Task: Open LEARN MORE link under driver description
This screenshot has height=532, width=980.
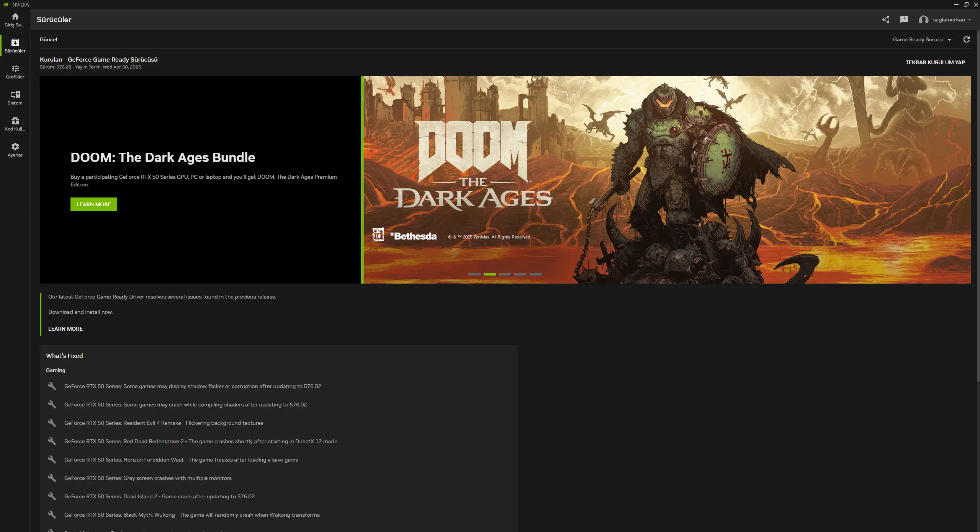Action: pos(65,329)
